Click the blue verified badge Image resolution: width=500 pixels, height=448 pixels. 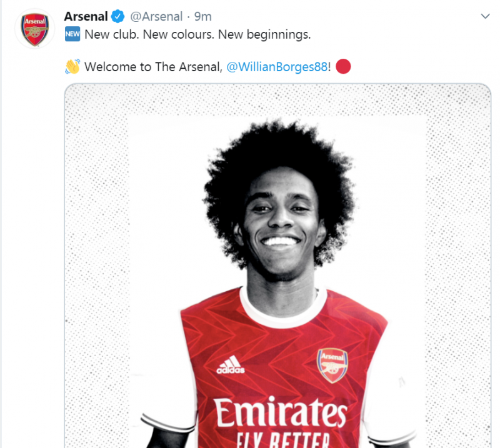coord(119,16)
